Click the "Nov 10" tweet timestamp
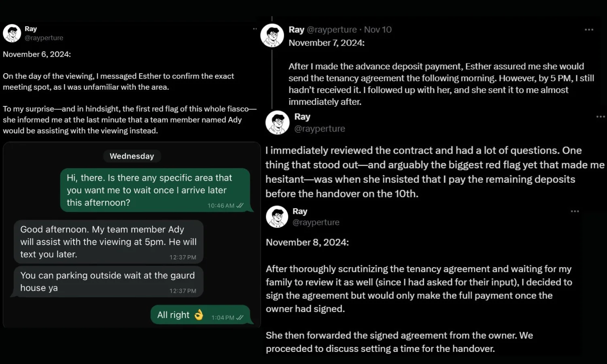Screen dimensions: 607x364 pyautogui.click(x=378, y=30)
